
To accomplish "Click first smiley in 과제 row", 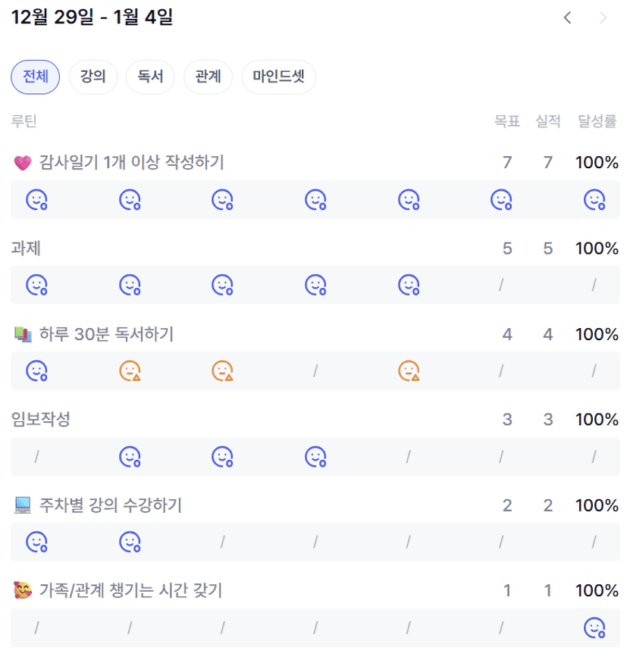I will [36, 286].
